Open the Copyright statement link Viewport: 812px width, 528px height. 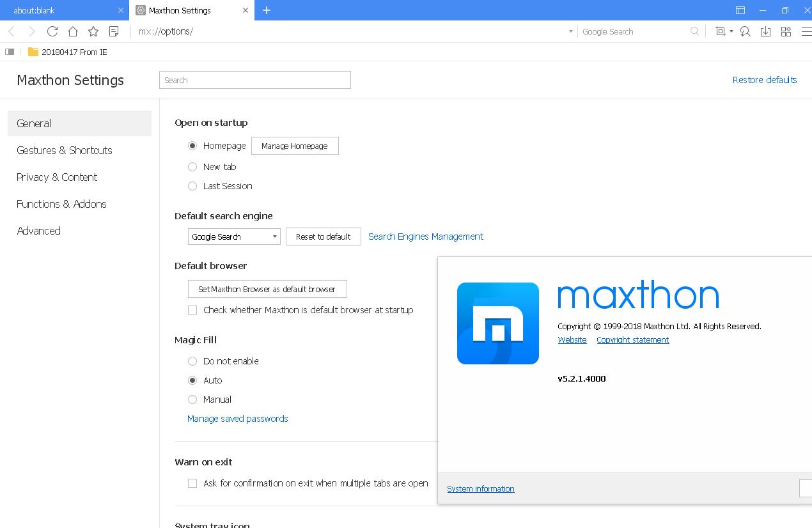tap(633, 340)
